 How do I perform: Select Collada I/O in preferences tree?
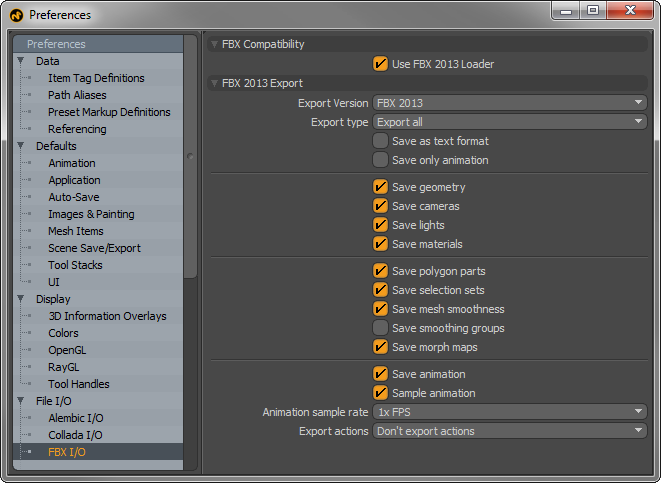tap(75, 435)
